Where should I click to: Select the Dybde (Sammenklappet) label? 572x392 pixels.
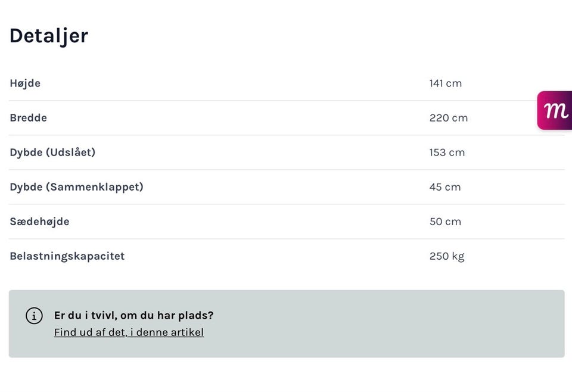76,187
